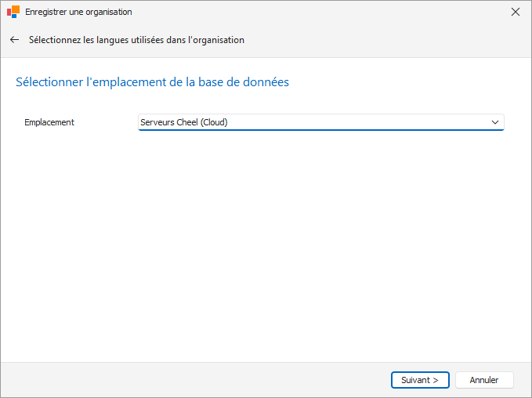Image resolution: width=532 pixels, height=398 pixels.
Task: Open the Serveurs Cheel (Cloud) combo box
Action: (x=321, y=122)
